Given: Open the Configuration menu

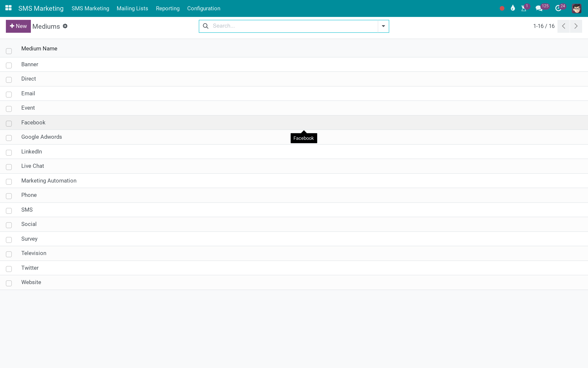Looking at the screenshot, I should point(204,8).
